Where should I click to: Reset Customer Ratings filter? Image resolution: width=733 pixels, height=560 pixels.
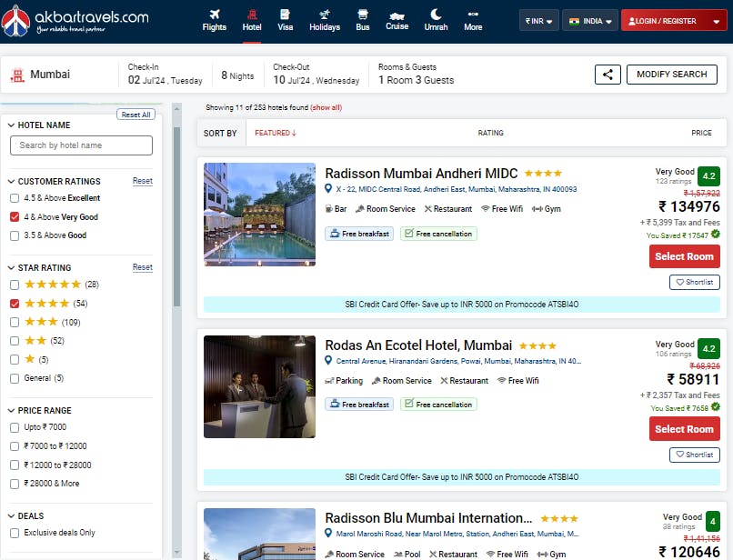pos(143,181)
